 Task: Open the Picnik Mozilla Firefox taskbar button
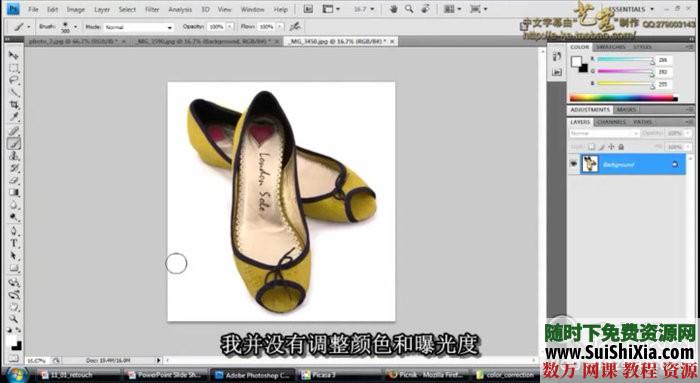point(426,375)
